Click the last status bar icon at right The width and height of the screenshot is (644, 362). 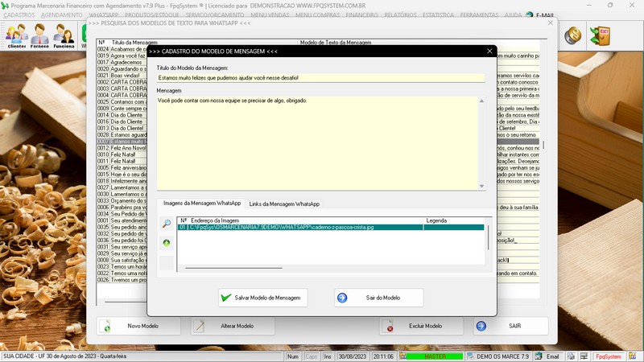(x=632, y=356)
